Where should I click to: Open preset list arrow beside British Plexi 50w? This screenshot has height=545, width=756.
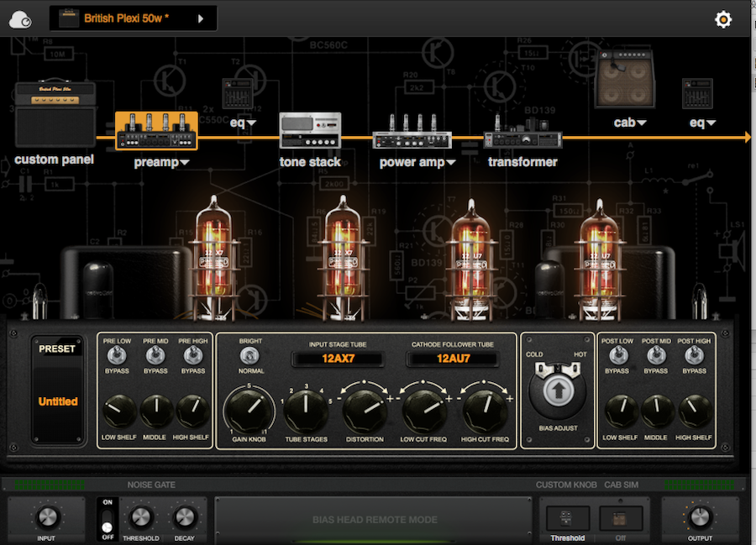pyautogui.click(x=201, y=18)
